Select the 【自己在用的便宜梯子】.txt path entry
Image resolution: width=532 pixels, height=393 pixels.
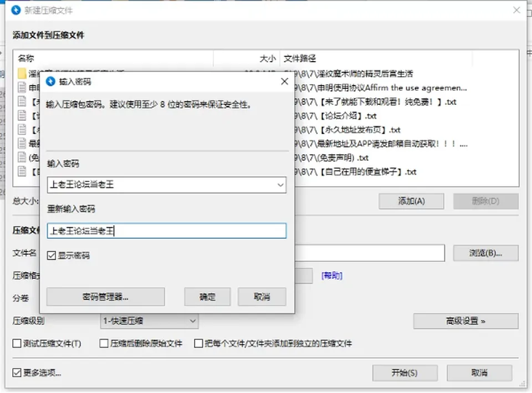click(x=356, y=171)
